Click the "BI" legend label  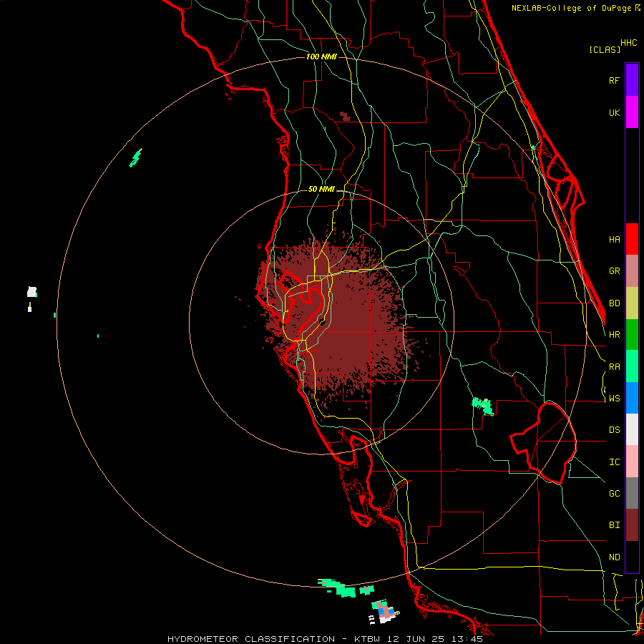point(614,525)
